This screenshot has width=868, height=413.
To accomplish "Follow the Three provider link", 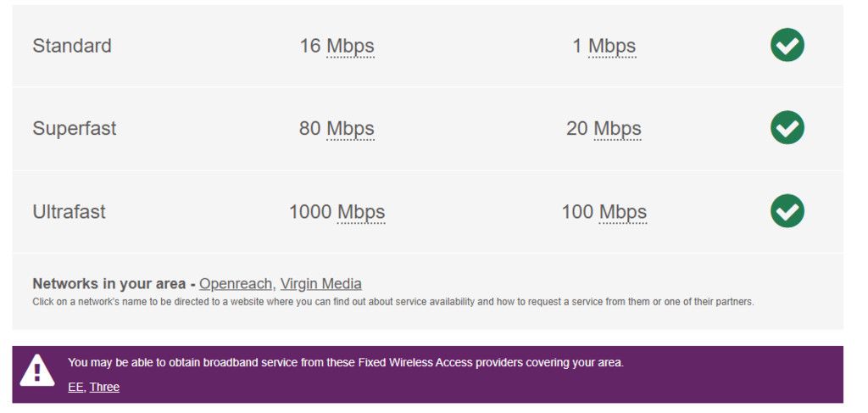I will (104, 388).
